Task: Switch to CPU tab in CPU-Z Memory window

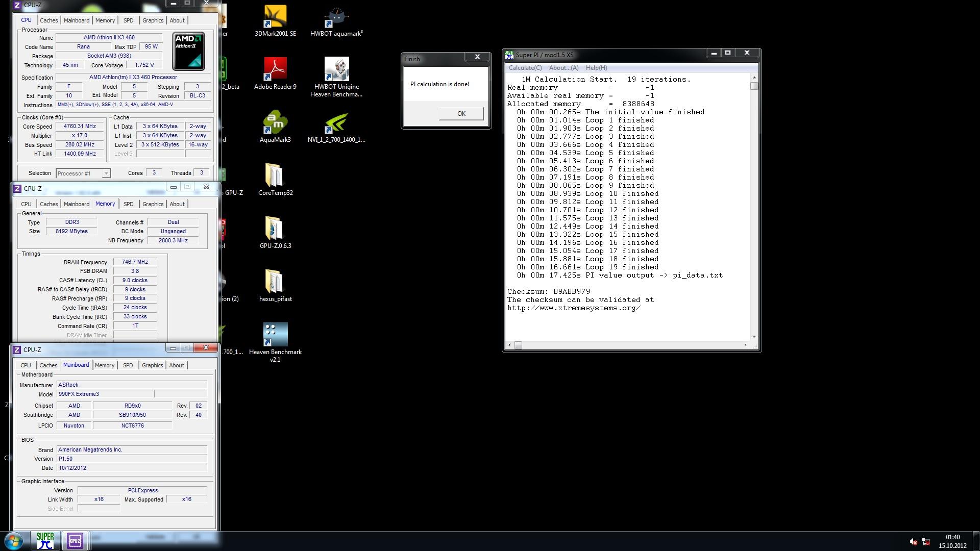Action: (x=26, y=204)
